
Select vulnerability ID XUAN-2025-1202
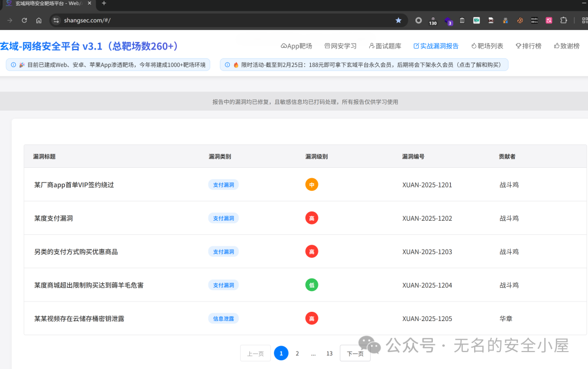pos(427,218)
